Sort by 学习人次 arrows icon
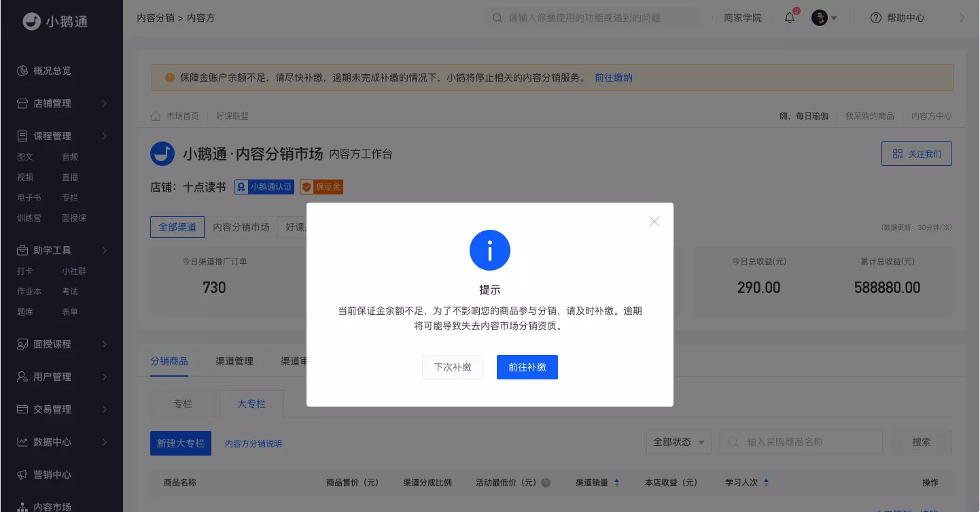980x512 pixels. pyautogui.click(x=766, y=483)
